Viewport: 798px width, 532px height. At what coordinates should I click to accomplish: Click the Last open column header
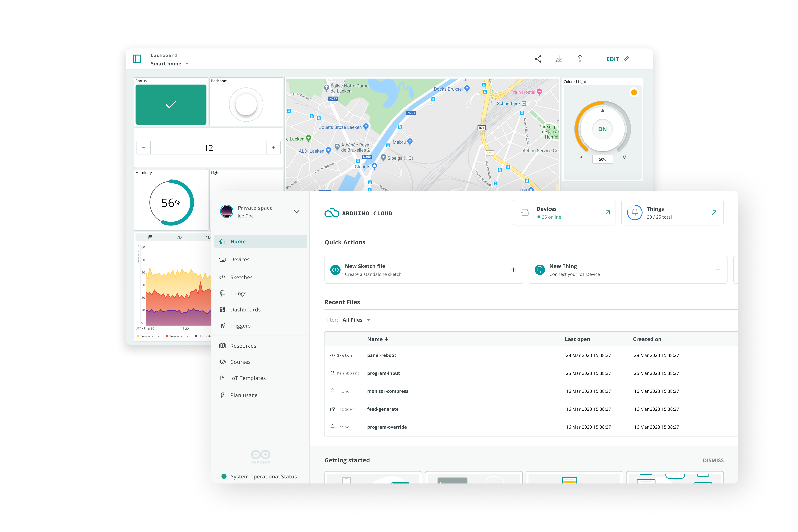578,339
